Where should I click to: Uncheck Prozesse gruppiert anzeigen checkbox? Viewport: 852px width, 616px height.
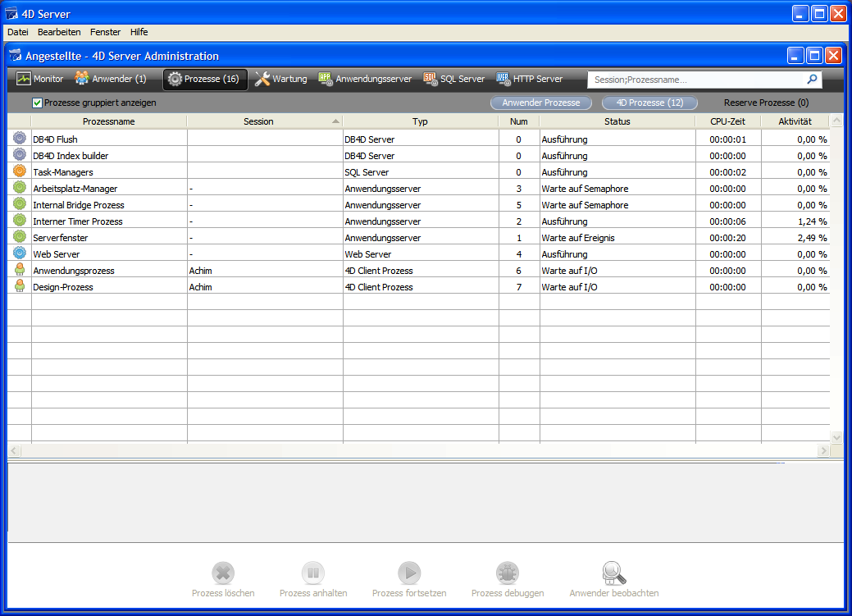tap(37, 103)
